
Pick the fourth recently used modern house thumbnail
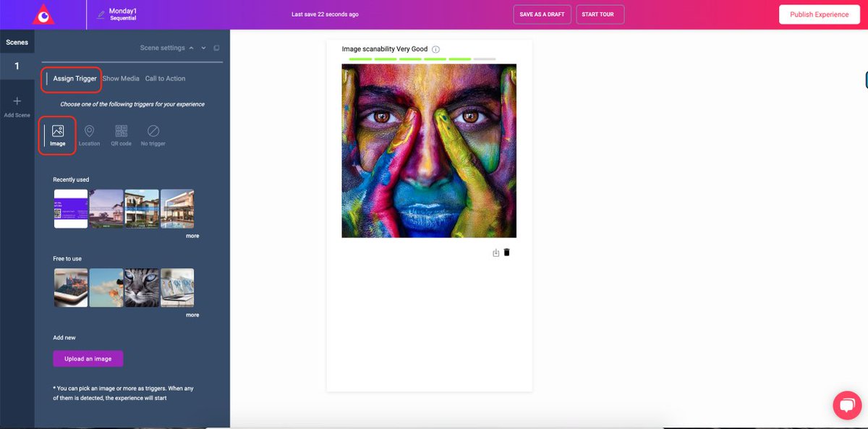177,208
